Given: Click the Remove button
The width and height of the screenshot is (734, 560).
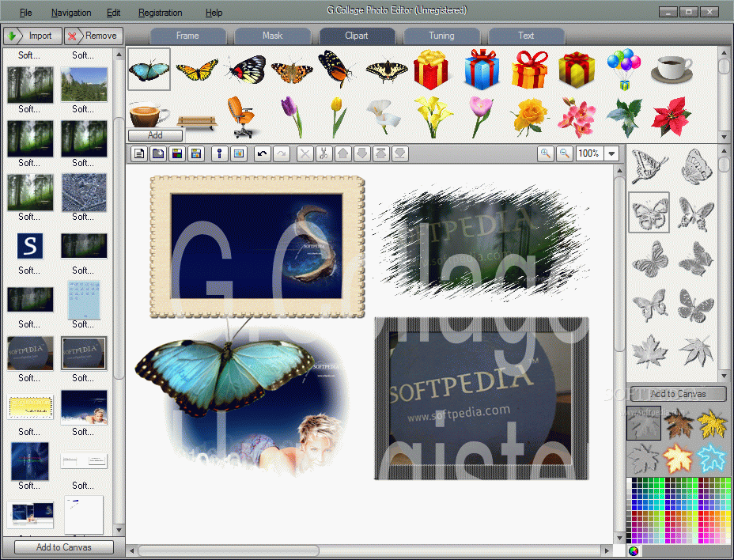Looking at the screenshot, I should click(x=93, y=36).
